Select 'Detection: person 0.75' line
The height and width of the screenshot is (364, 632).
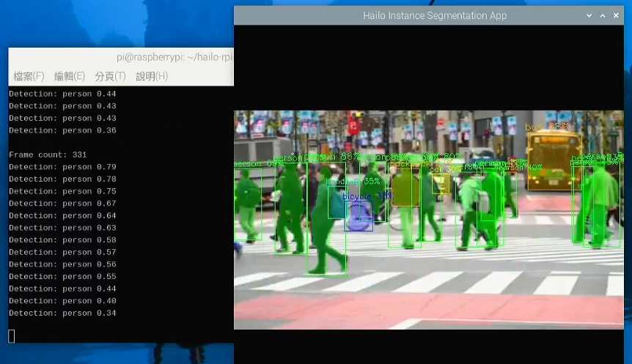[x=62, y=191]
